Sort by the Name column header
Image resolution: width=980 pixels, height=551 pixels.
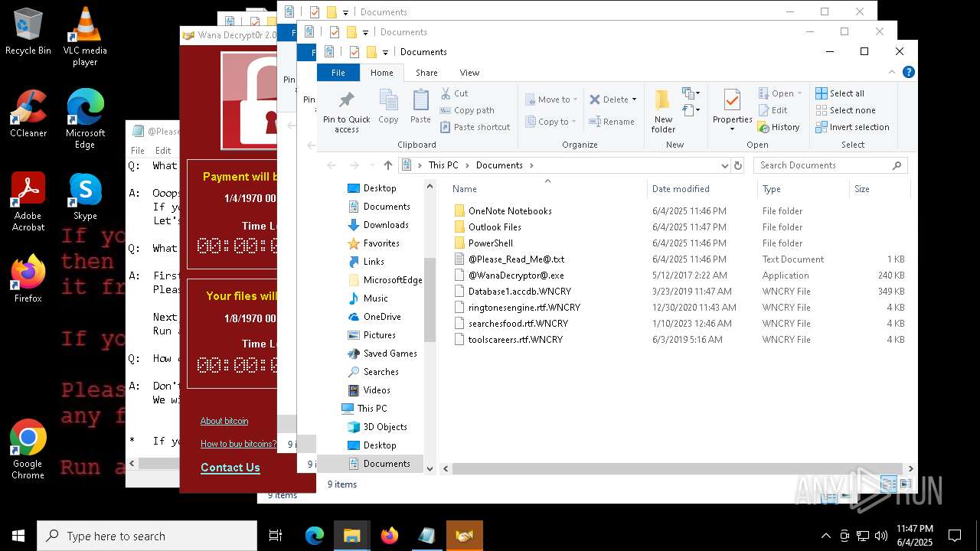tap(465, 189)
